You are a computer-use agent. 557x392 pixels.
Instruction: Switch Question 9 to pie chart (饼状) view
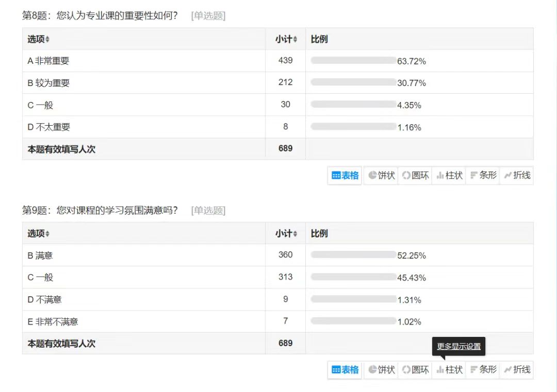(381, 370)
